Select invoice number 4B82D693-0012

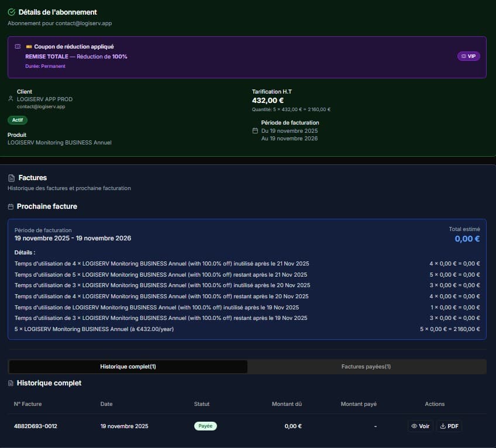36,426
